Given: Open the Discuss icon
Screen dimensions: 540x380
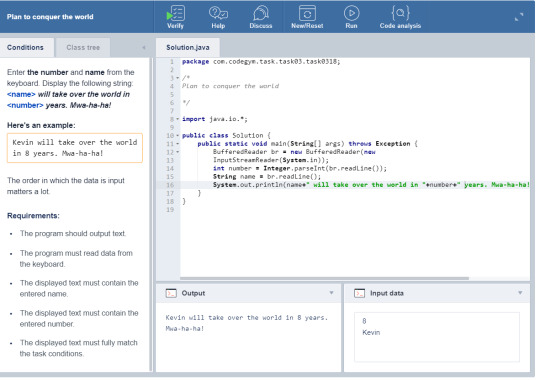Looking at the screenshot, I should click(262, 14).
